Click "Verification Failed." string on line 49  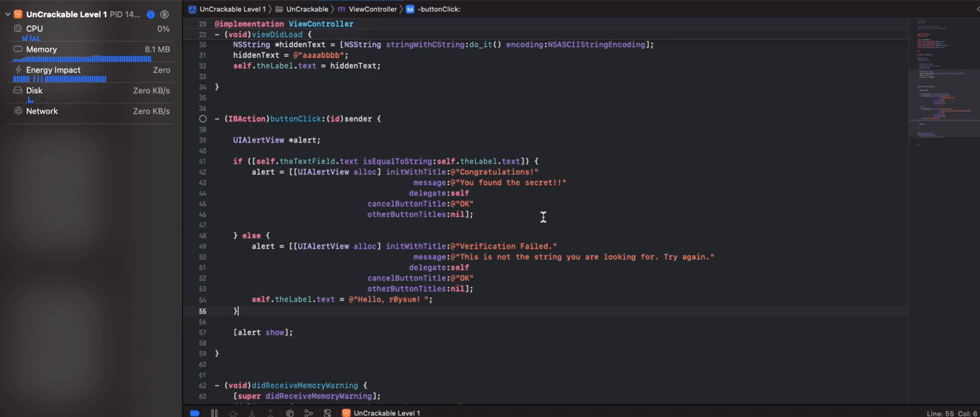(x=504, y=246)
